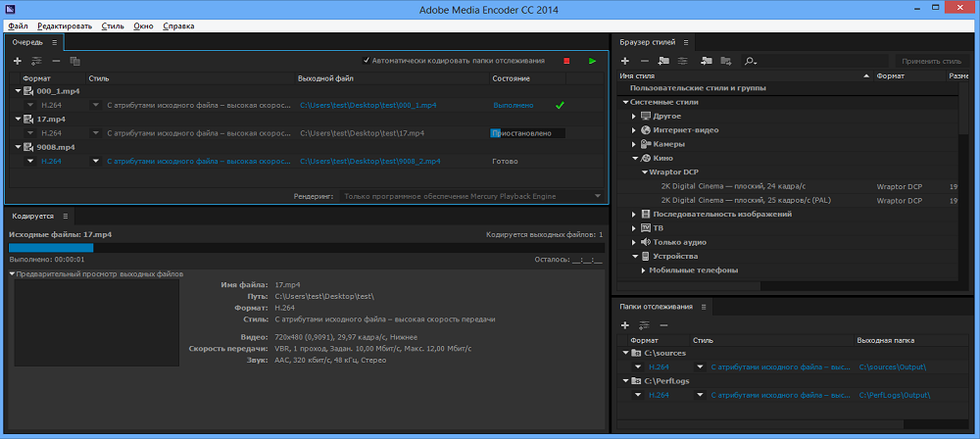Open style dropdown for 9008.mp4 output

pos(96,161)
